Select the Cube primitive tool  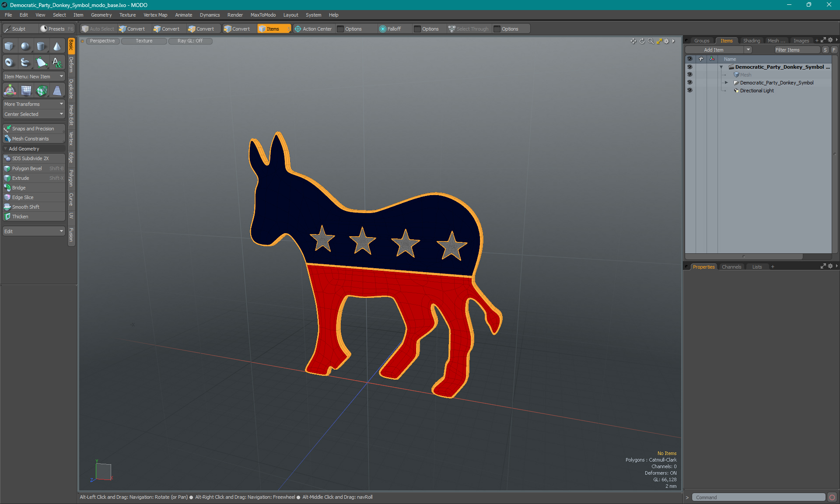point(9,46)
